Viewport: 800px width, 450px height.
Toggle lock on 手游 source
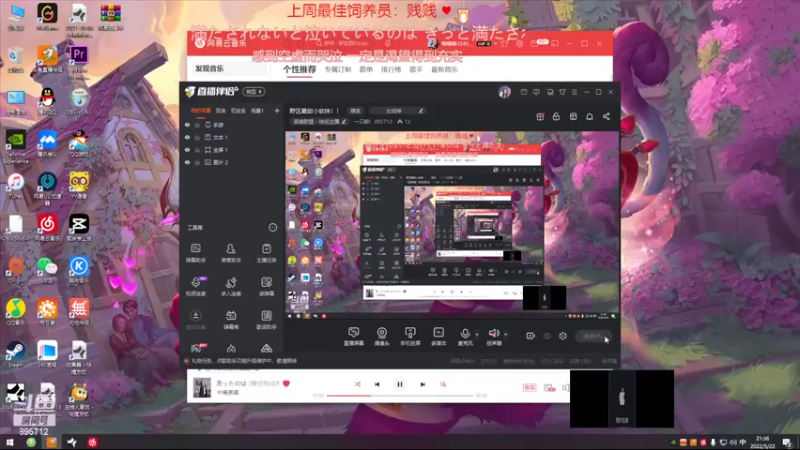click(x=197, y=125)
